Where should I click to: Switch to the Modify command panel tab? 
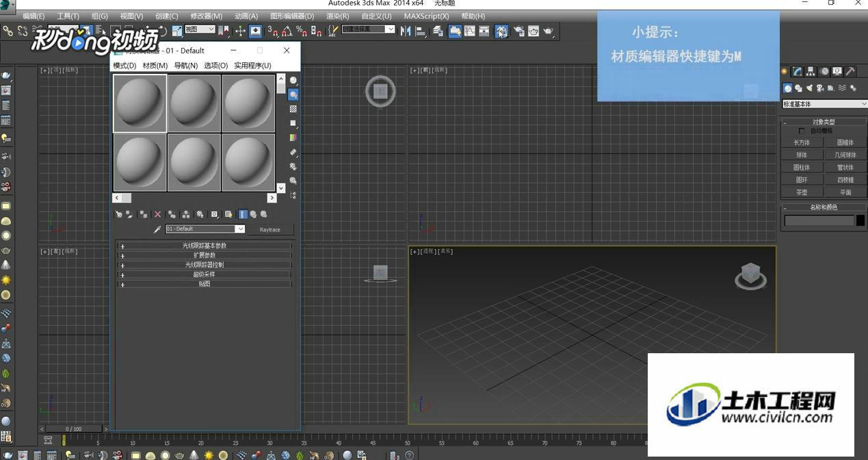[798, 71]
